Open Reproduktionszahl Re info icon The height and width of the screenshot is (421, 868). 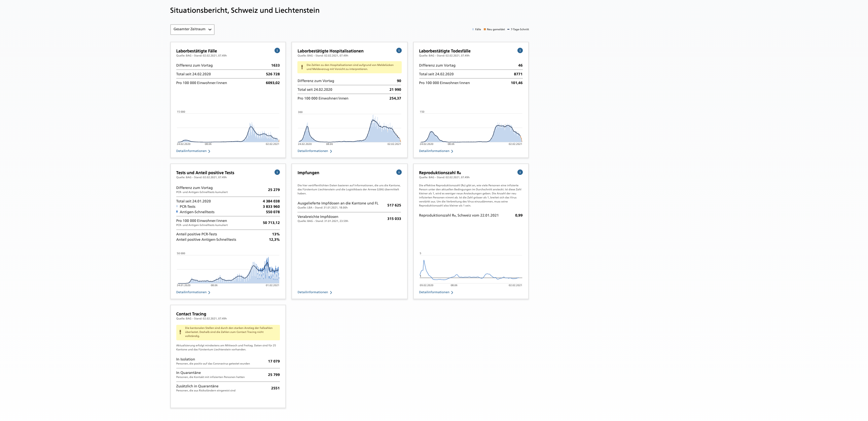coord(520,172)
